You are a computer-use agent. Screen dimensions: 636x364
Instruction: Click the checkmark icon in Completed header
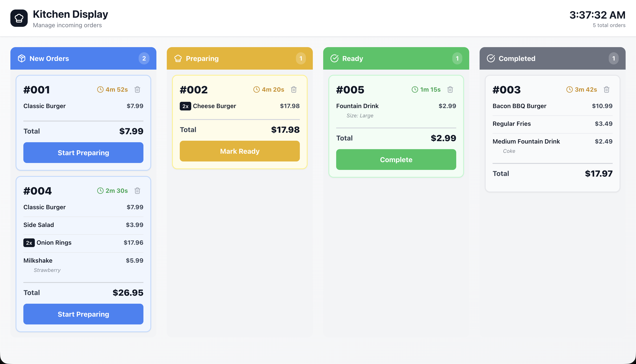click(491, 59)
